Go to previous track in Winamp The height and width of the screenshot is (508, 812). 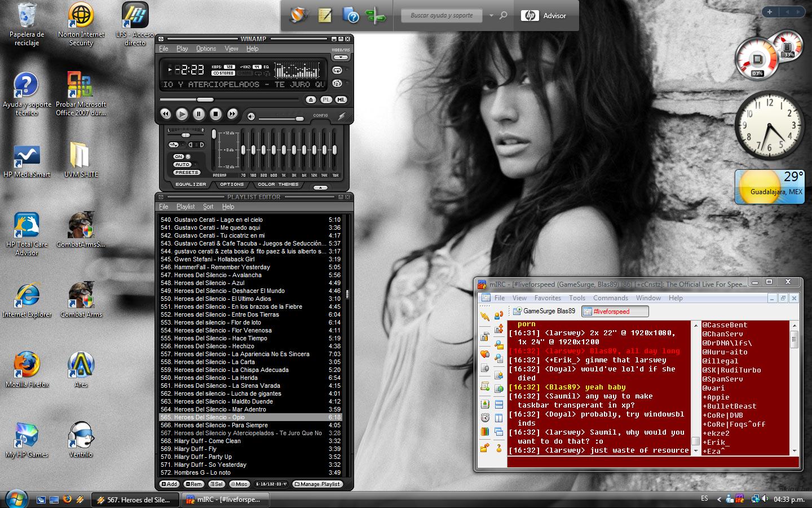165,114
